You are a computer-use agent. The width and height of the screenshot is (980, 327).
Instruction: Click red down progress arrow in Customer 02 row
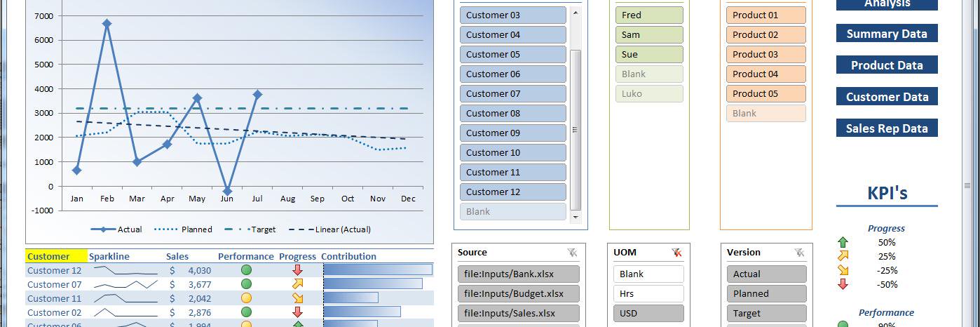[x=297, y=312]
